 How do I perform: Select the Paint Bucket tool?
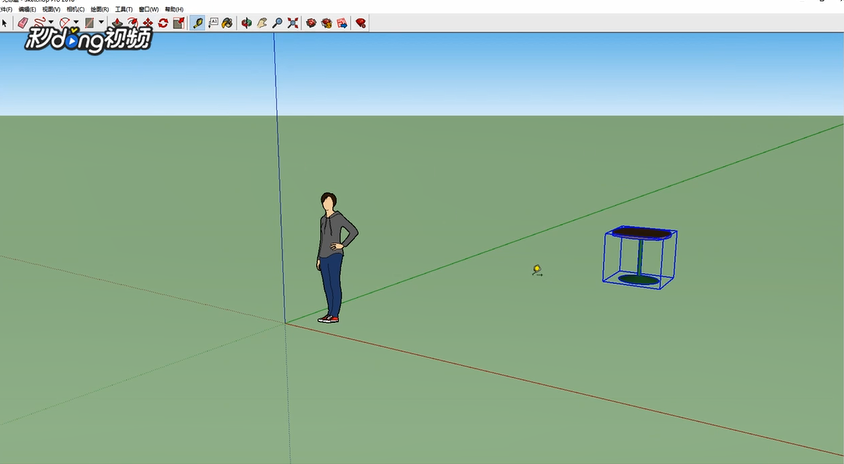228,23
